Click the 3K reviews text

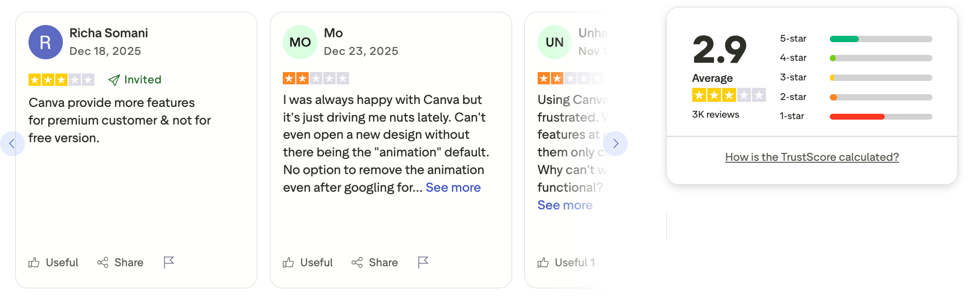click(715, 114)
